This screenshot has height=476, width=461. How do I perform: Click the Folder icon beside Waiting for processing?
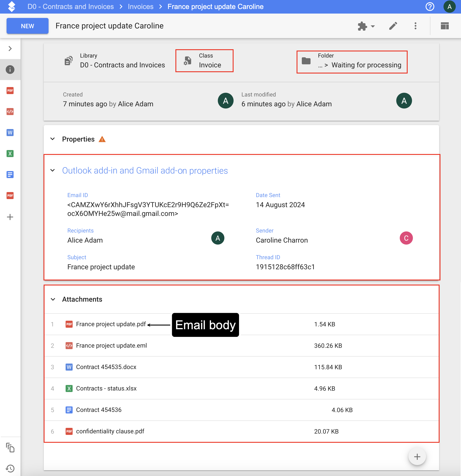[306, 61]
